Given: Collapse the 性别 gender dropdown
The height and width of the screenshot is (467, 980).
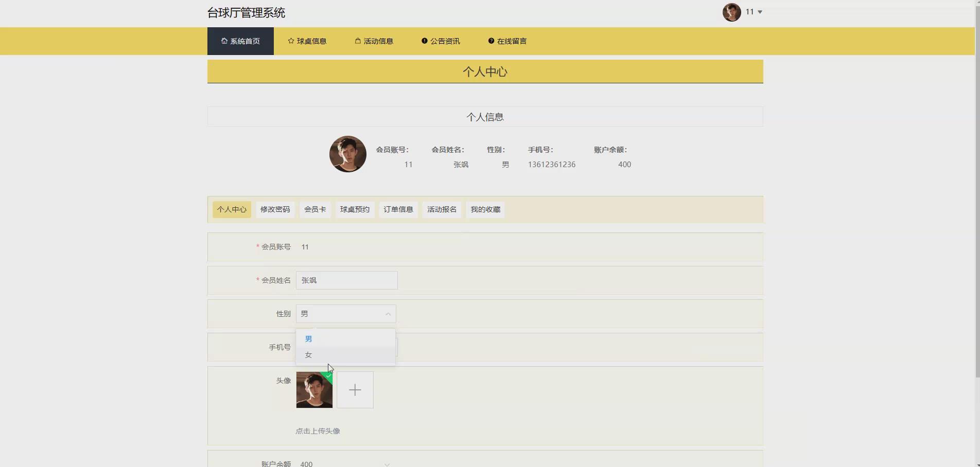Looking at the screenshot, I should 388,313.
